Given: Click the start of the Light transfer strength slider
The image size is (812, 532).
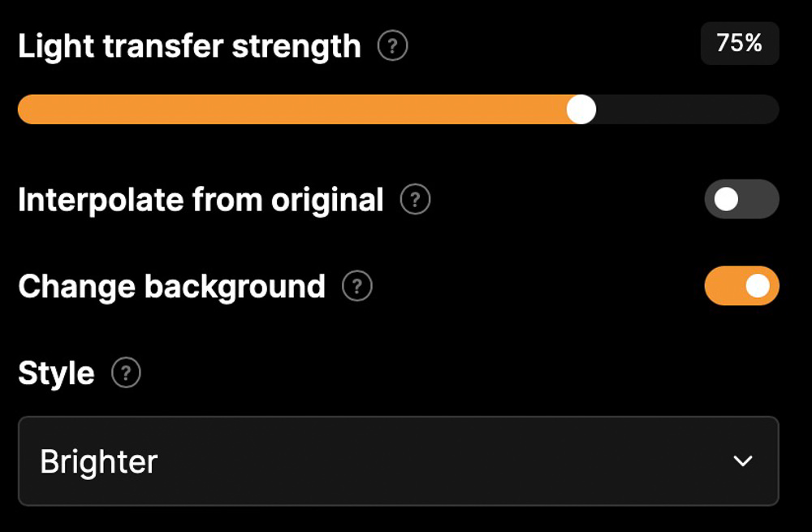Looking at the screenshot, I should tap(24, 110).
